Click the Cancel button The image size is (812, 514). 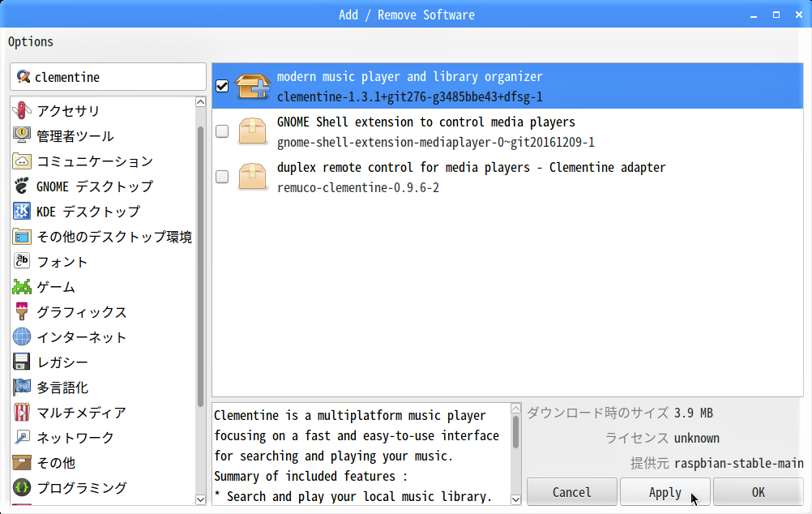coord(571,492)
